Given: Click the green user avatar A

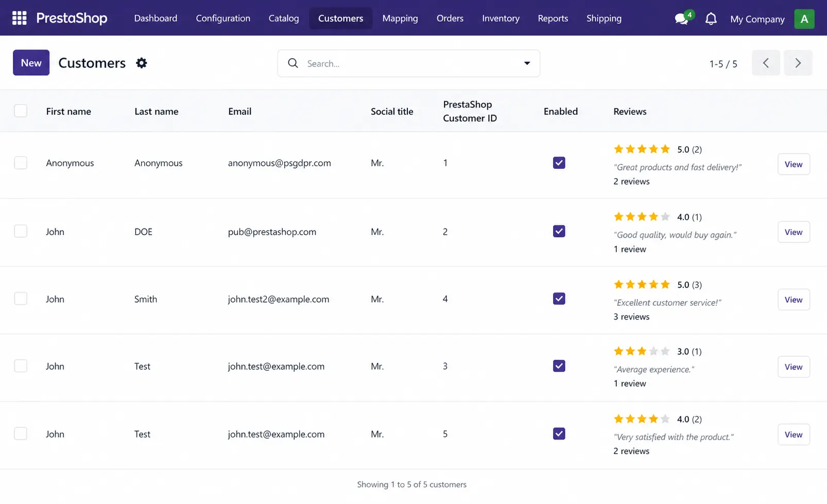Looking at the screenshot, I should coord(804,19).
